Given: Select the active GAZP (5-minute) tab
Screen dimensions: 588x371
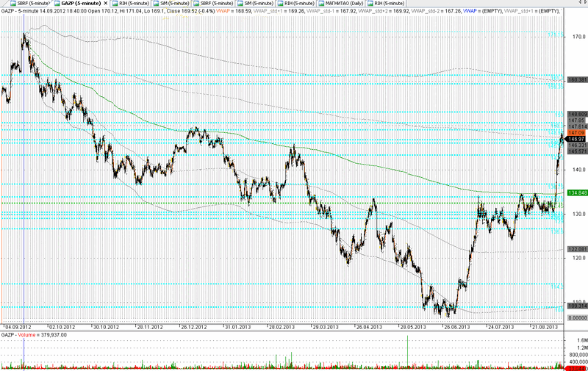Looking at the screenshot, I should click(81, 4).
